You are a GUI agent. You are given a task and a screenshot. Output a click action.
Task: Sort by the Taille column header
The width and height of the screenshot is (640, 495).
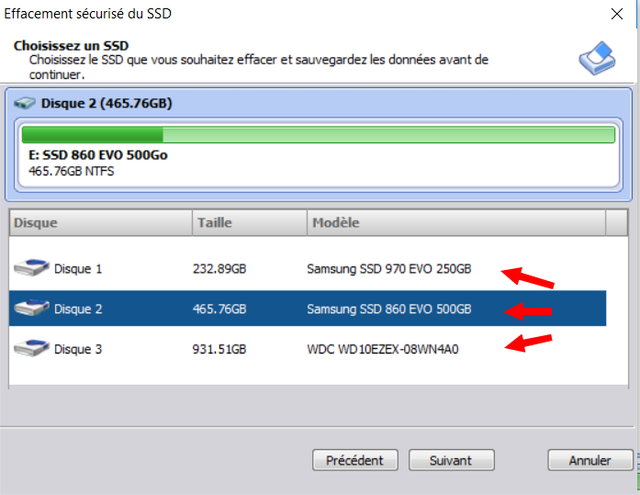click(249, 222)
